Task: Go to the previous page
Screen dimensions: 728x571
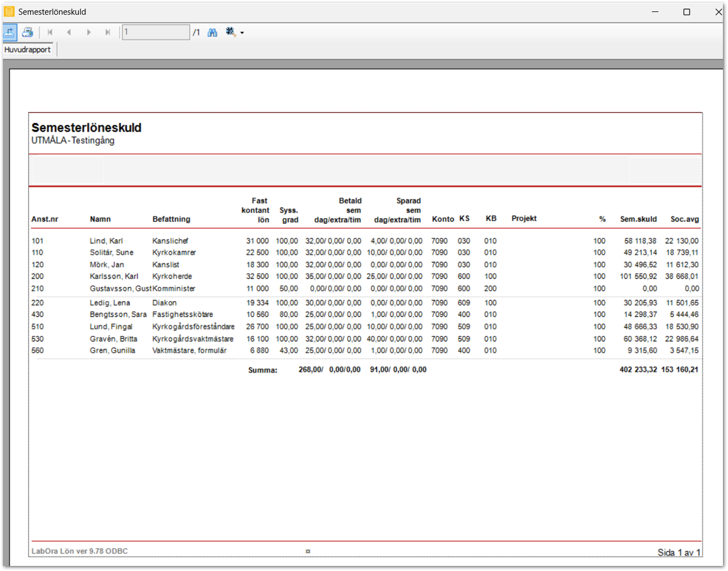Action: click(x=69, y=32)
